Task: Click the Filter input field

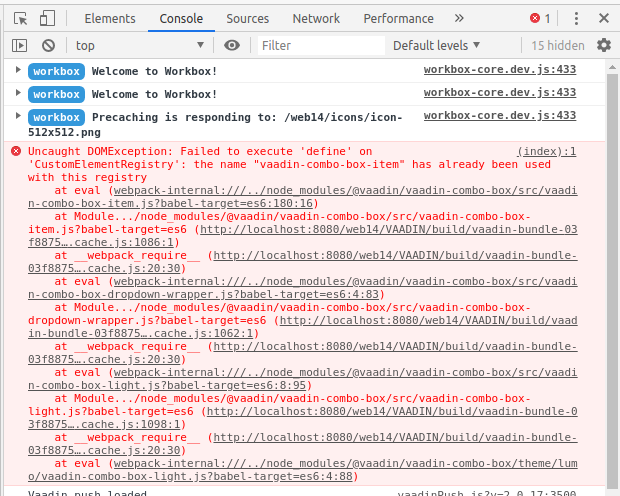Action: click(320, 45)
